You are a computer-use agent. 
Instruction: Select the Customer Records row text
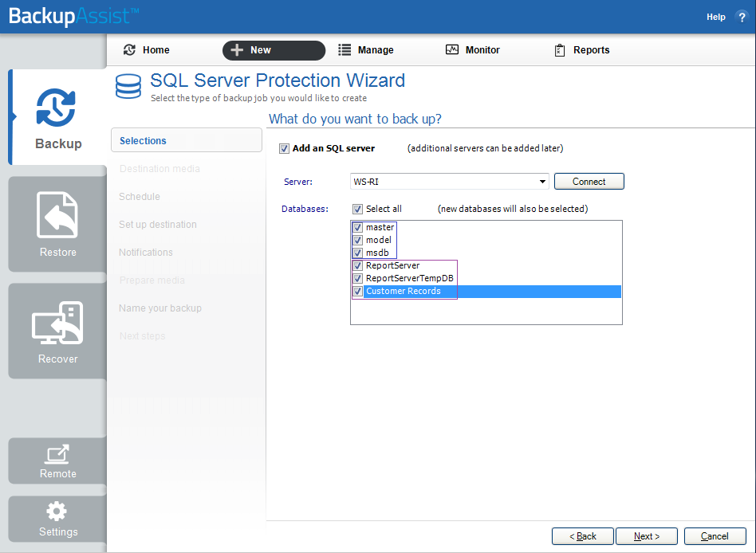coord(404,291)
